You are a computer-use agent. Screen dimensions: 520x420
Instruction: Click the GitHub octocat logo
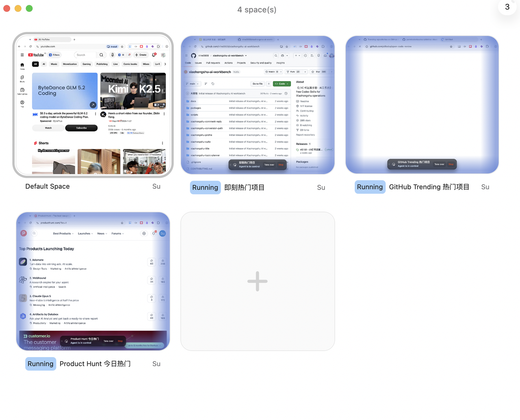point(193,56)
